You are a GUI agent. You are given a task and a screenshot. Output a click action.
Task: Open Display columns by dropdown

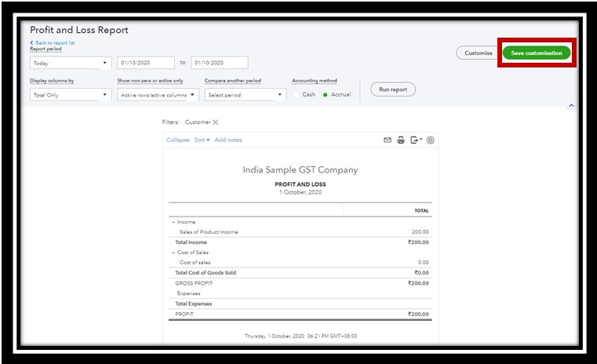point(70,95)
